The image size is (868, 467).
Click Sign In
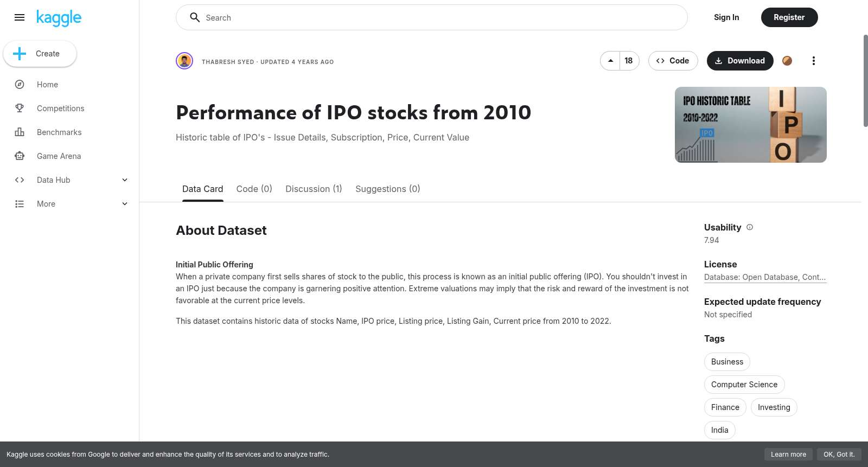point(726,17)
